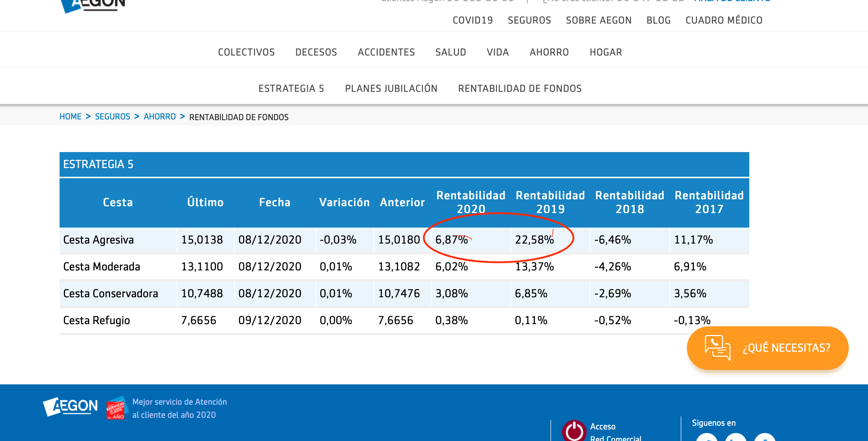Select the Cesta Agresiva row name

pyautogui.click(x=98, y=240)
